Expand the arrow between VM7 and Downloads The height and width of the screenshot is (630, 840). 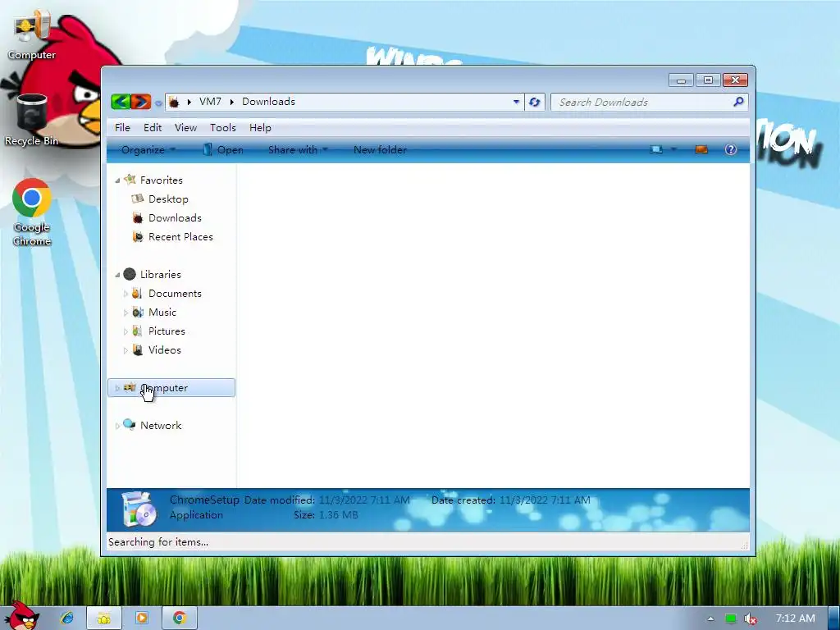point(232,102)
